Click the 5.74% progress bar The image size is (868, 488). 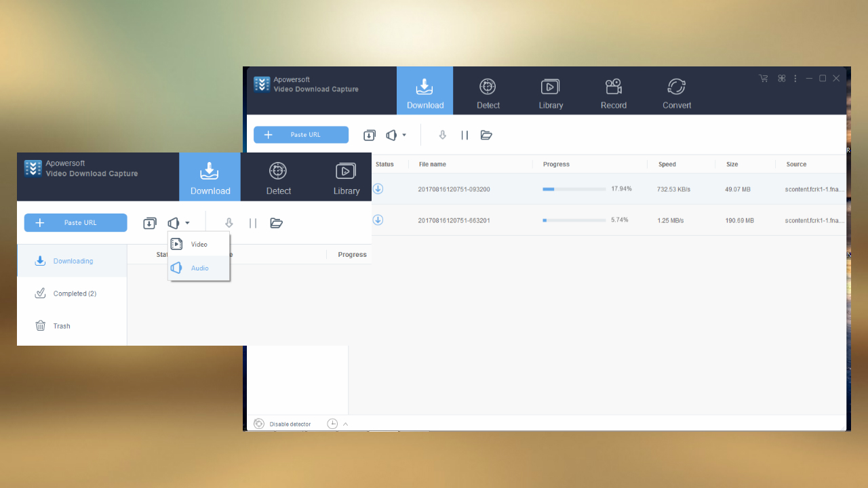pyautogui.click(x=574, y=220)
